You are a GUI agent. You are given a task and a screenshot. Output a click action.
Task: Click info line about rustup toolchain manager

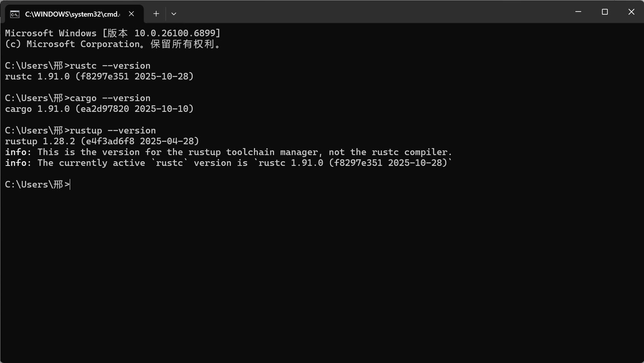pyautogui.click(x=229, y=152)
